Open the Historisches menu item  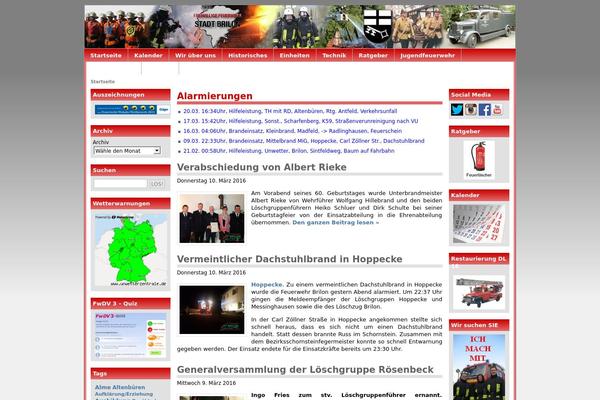tap(248, 56)
